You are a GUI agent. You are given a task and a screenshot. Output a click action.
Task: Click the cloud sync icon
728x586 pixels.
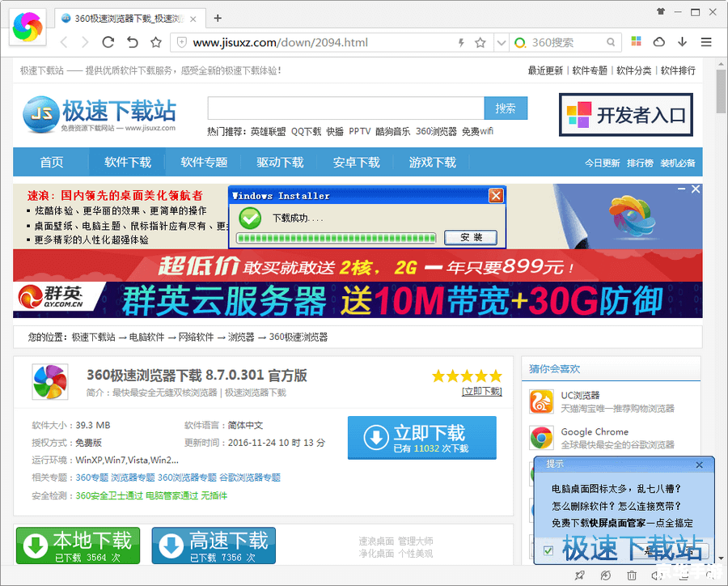pos(658,42)
